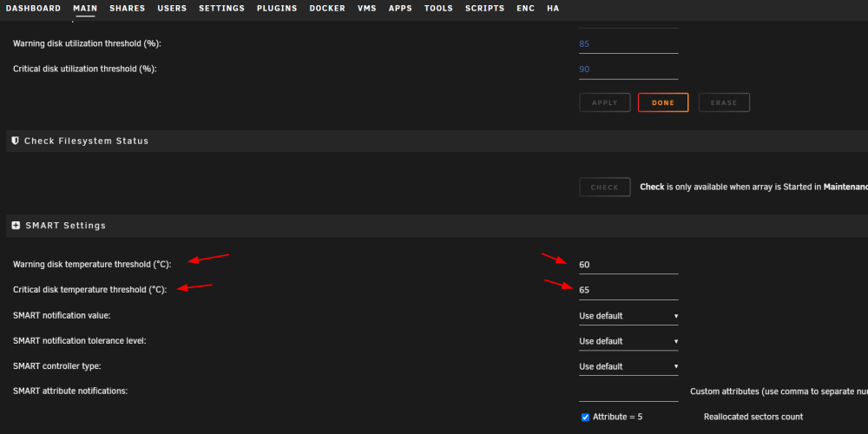The height and width of the screenshot is (434, 868).
Task: Open the Dashboard tab
Action: pos(33,9)
